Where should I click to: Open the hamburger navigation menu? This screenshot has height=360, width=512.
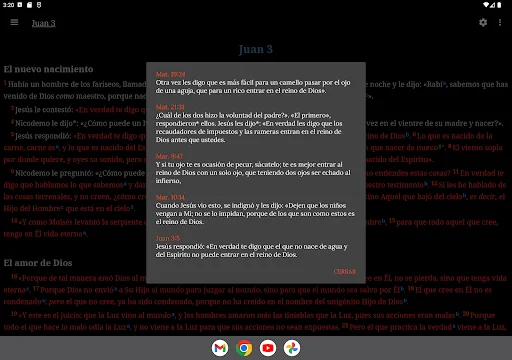pyautogui.click(x=14, y=22)
